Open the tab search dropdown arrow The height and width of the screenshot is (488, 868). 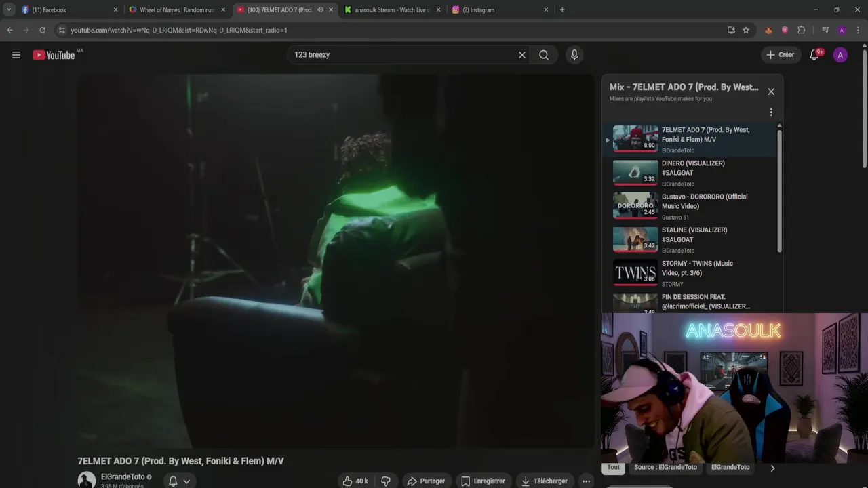coord(8,9)
